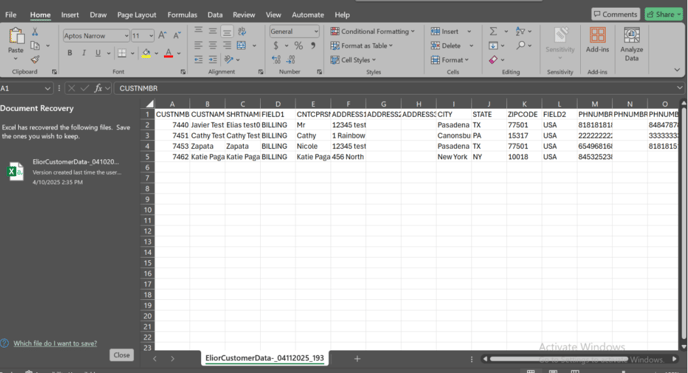Toggle Italic formatting
The image size is (688, 373).
(x=83, y=53)
